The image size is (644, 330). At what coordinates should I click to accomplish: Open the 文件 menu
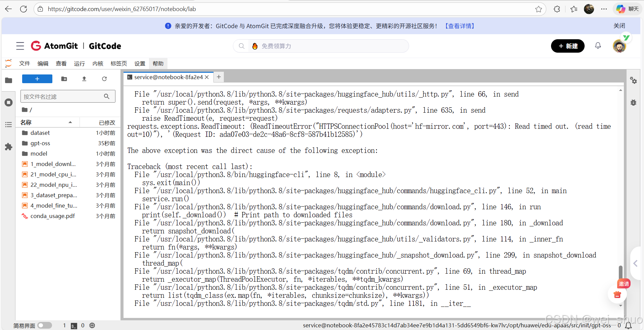[24, 63]
